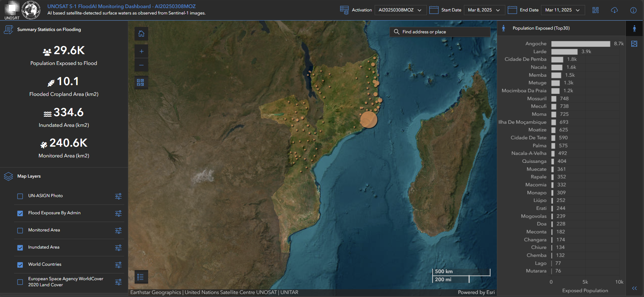
Task: Open the map legend list icon
Action: [x=141, y=277]
